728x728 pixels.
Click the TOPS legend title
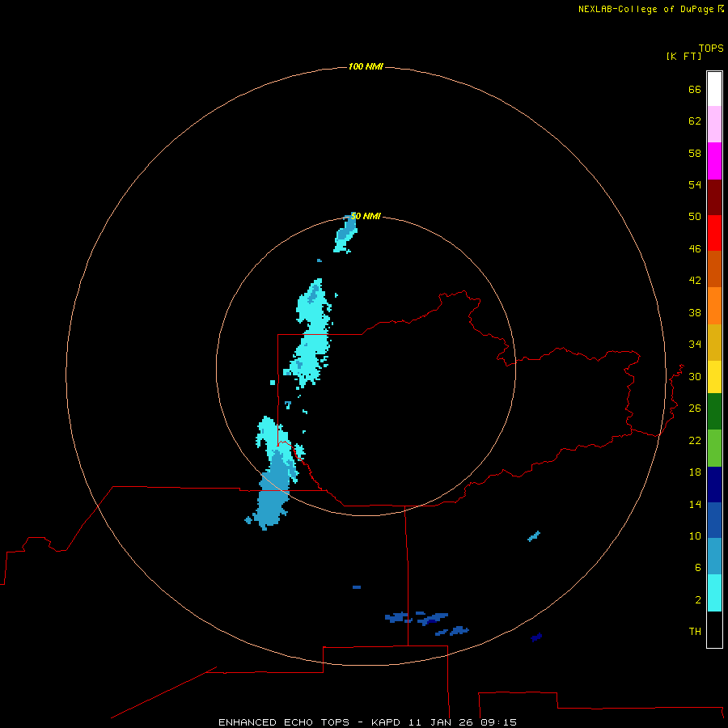pyautogui.click(x=711, y=48)
